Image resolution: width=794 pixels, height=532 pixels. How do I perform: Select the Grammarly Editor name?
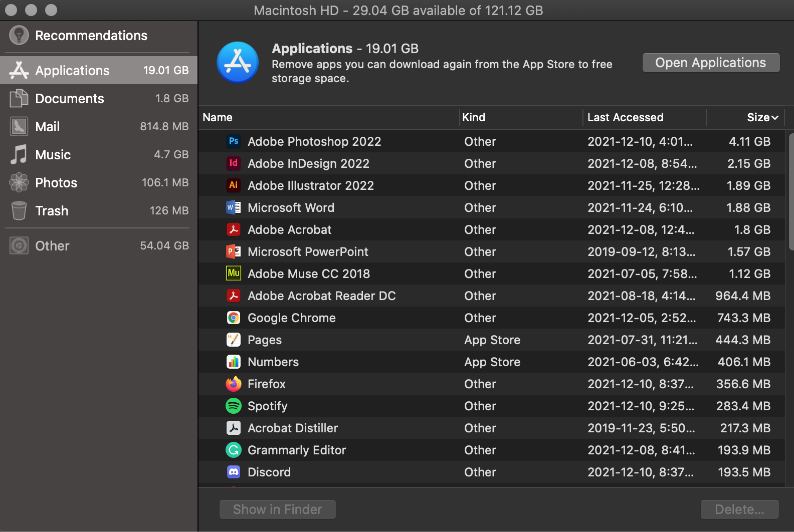pos(297,450)
